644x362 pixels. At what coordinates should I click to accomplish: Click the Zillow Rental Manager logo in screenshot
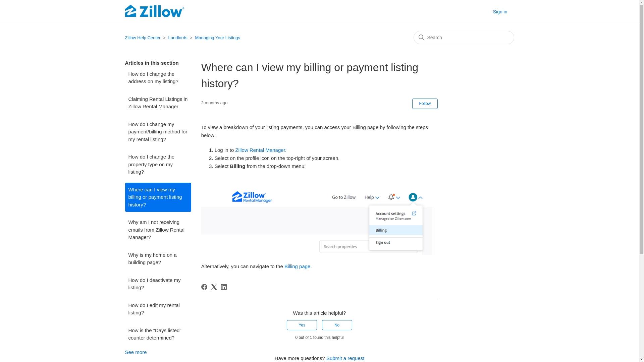tap(252, 197)
